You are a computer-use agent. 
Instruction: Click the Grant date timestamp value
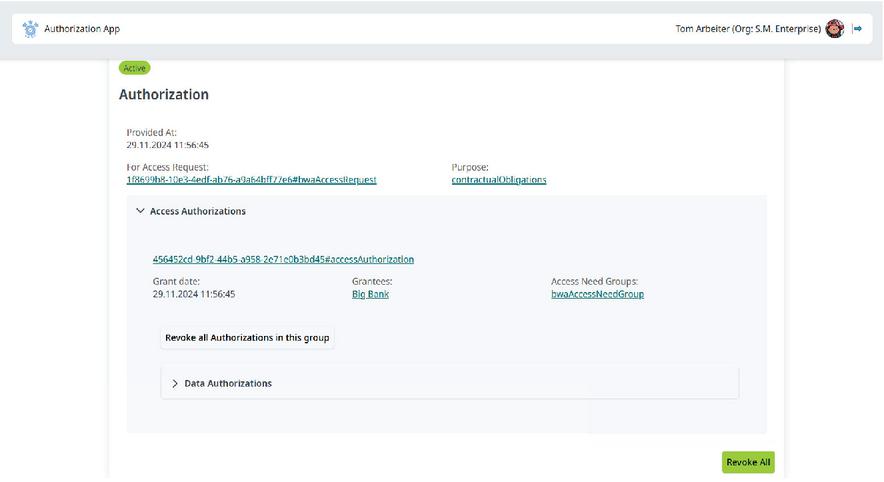pos(193,295)
